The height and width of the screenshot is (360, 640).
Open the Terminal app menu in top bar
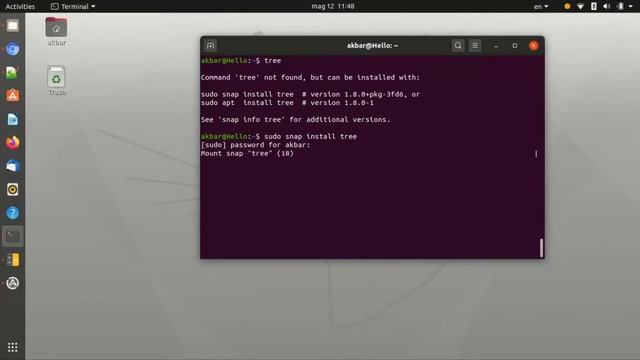(x=73, y=7)
